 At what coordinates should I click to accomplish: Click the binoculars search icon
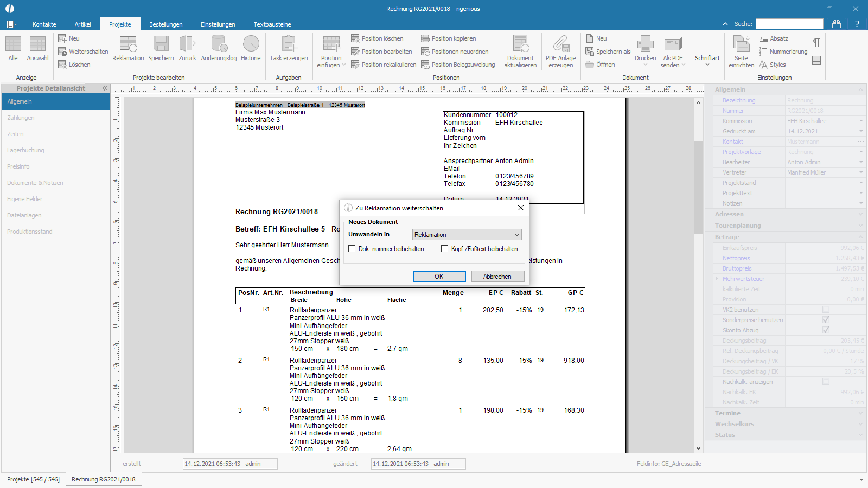tap(837, 24)
